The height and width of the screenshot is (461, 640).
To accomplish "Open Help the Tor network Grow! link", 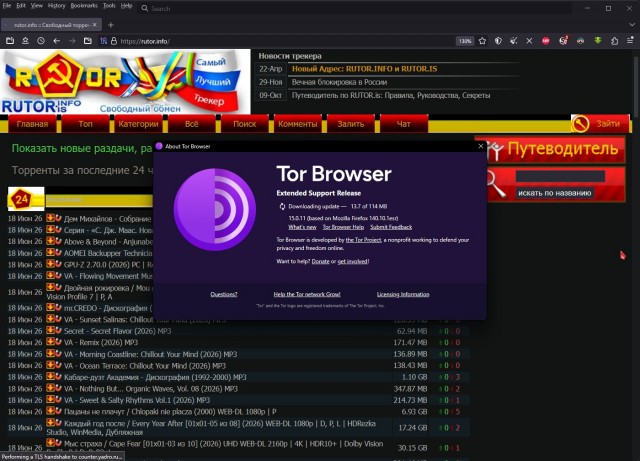I will coord(307,294).
